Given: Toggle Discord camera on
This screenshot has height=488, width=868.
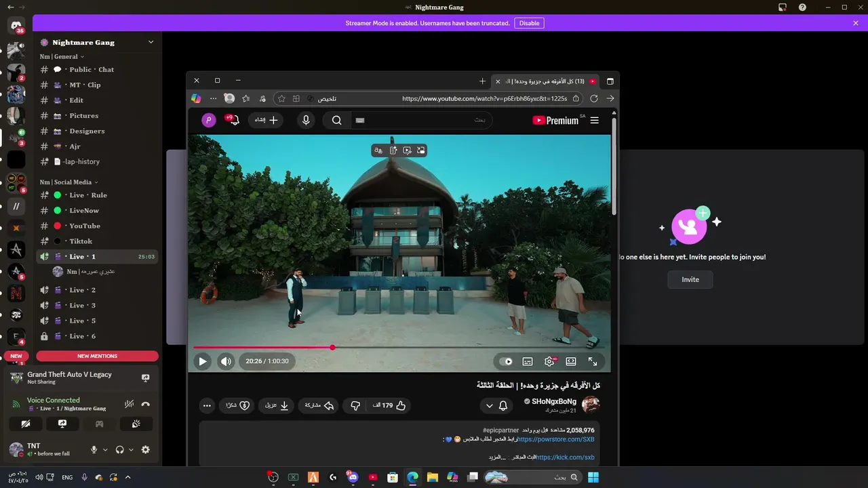Looking at the screenshot, I should click(26, 424).
